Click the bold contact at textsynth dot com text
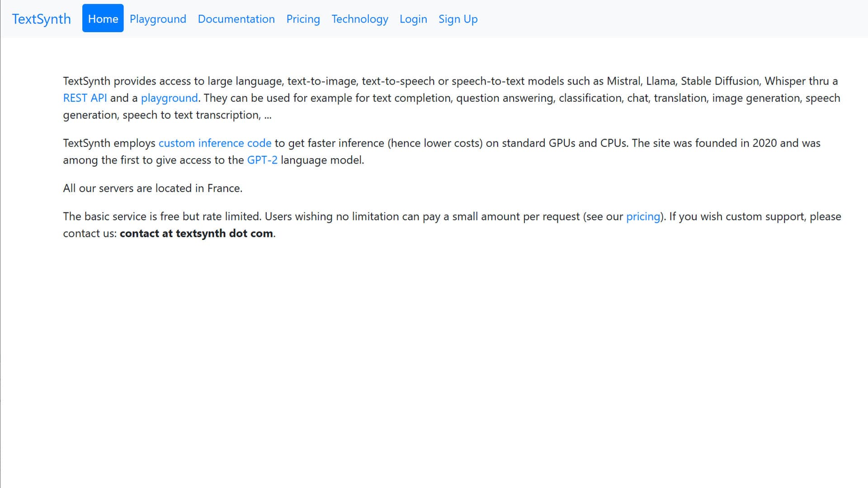Screen dimensions: 868x488 pos(196,233)
